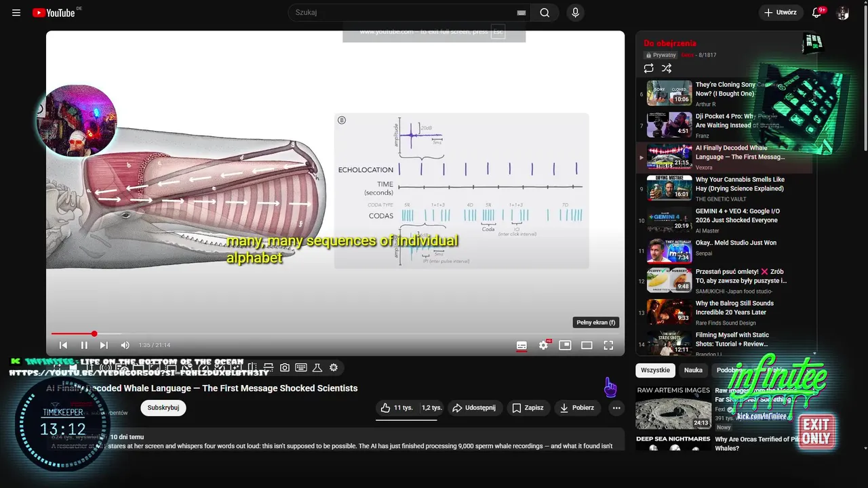Image resolution: width=868 pixels, height=488 pixels.
Task: Toggle closed captions off
Action: (521, 345)
